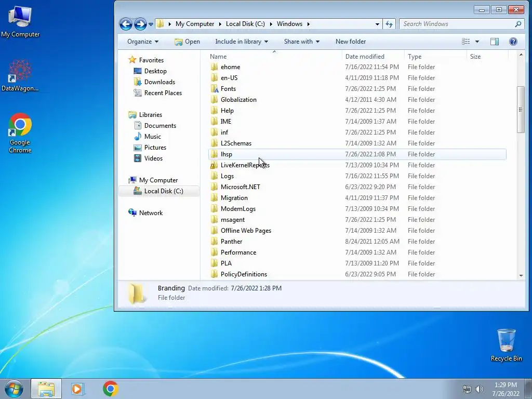The image size is (532, 399).
Task: Select the inf folder icon
Action: pos(214,132)
